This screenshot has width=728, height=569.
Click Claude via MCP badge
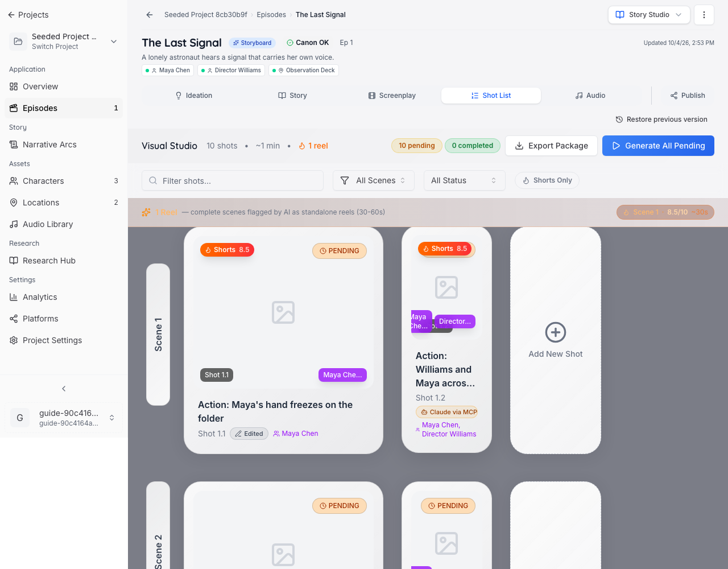pyautogui.click(x=447, y=412)
